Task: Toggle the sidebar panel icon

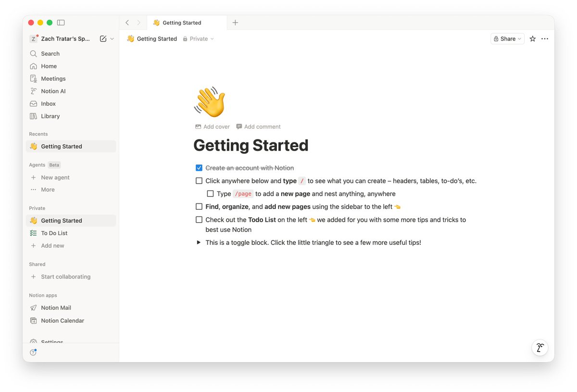Action: click(x=61, y=23)
